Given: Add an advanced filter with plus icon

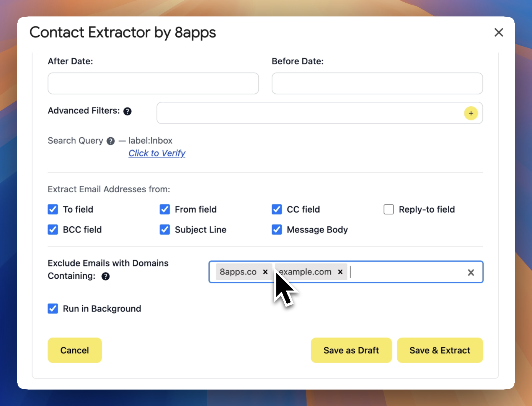Looking at the screenshot, I should click(471, 113).
